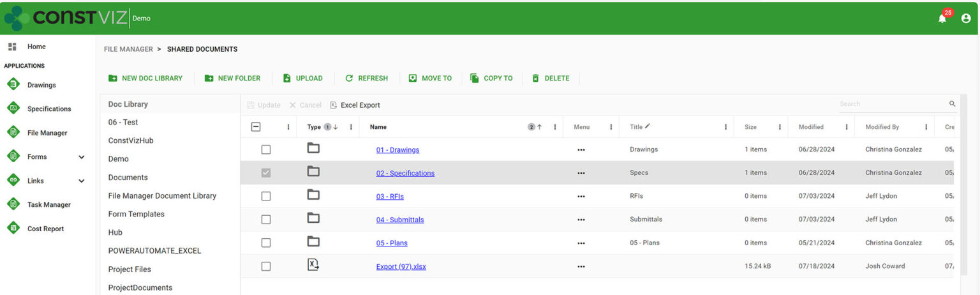Image resolution: width=980 pixels, height=295 pixels.
Task: Click the Excel Export icon
Action: click(334, 105)
